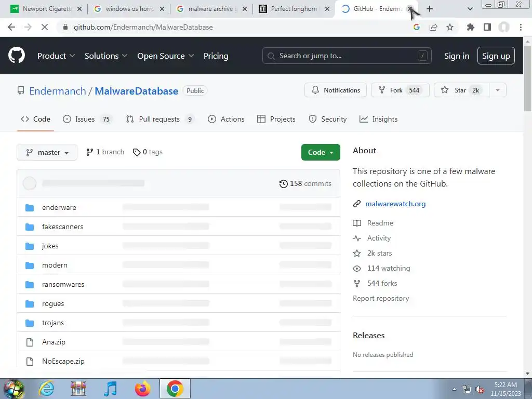
Task: Open the master branch dropdown
Action: coord(47,152)
